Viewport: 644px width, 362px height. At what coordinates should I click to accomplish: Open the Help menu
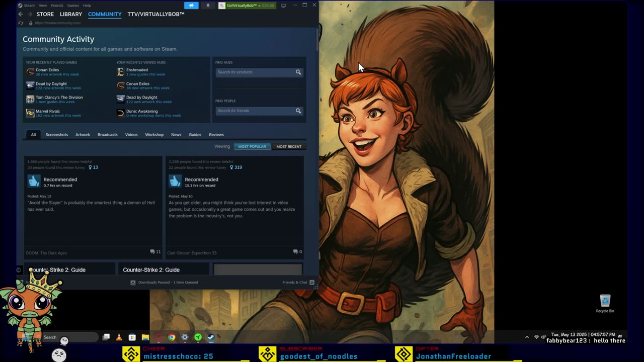coord(87,6)
